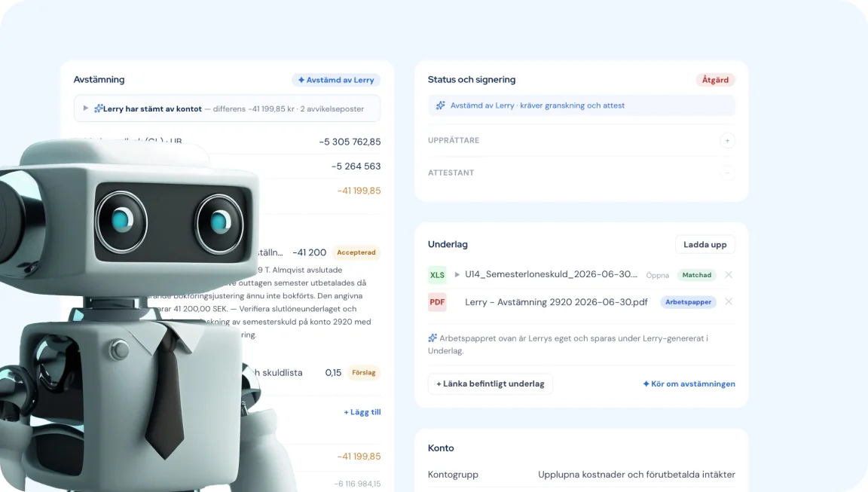The width and height of the screenshot is (868, 492).
Task: Click the sparkle icon beside 'Lerry har stämt av kontot'
Action: pyautogui.click(x=98, y=108)
